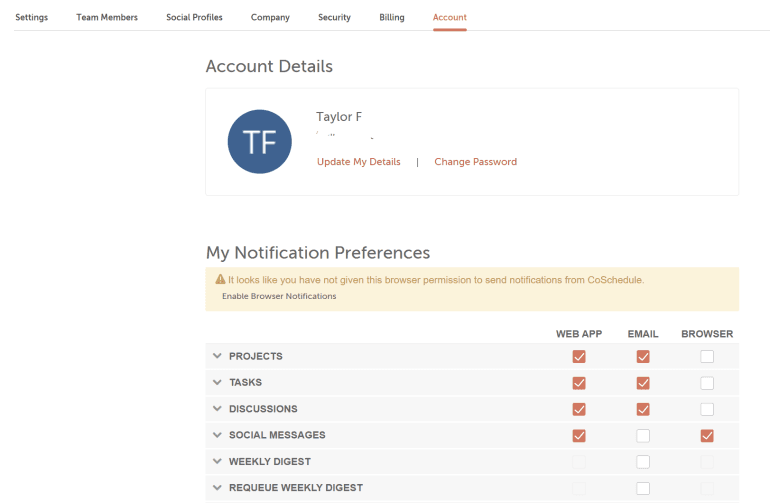770x503 pixels.
Task: Click the Change Password link
Action: point(475,162)
